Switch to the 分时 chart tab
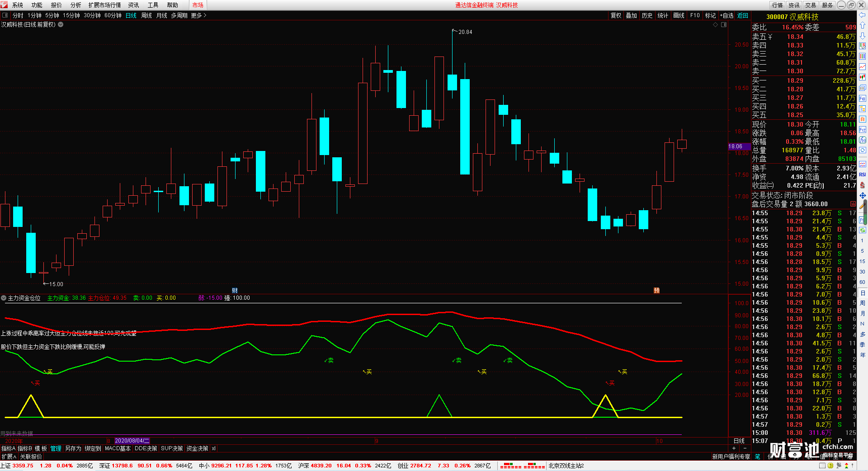This screenshot has width=868, height=471. pos(18,15)
